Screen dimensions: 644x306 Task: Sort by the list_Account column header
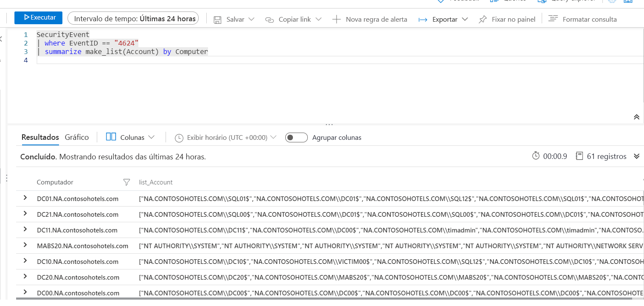(156, 182)
